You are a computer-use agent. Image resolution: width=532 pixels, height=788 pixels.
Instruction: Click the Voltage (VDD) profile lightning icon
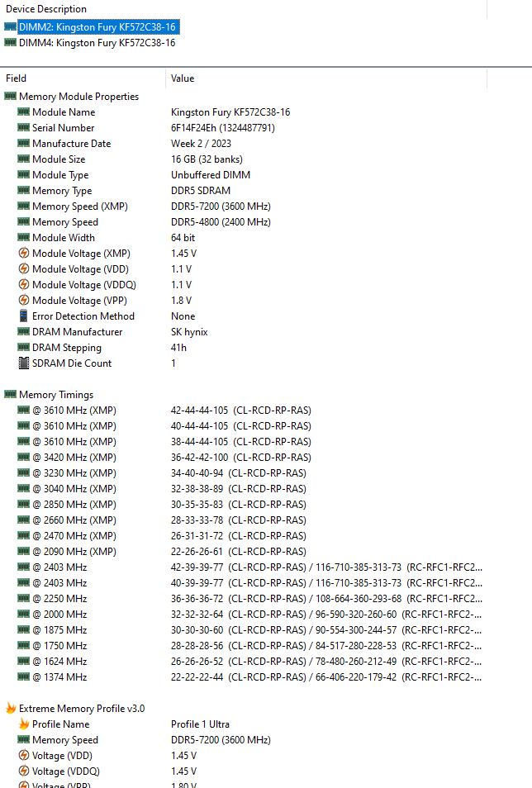coord(24,755)
